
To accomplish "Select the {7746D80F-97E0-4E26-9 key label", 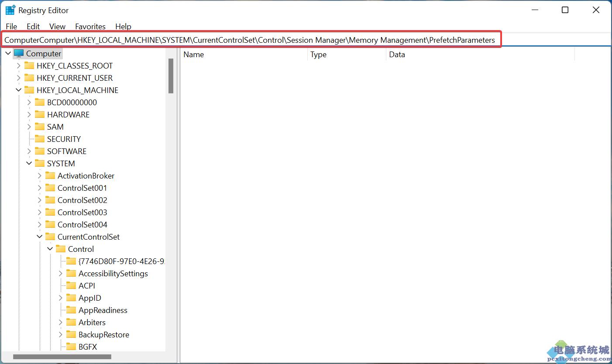I will [x=121, y=261].
